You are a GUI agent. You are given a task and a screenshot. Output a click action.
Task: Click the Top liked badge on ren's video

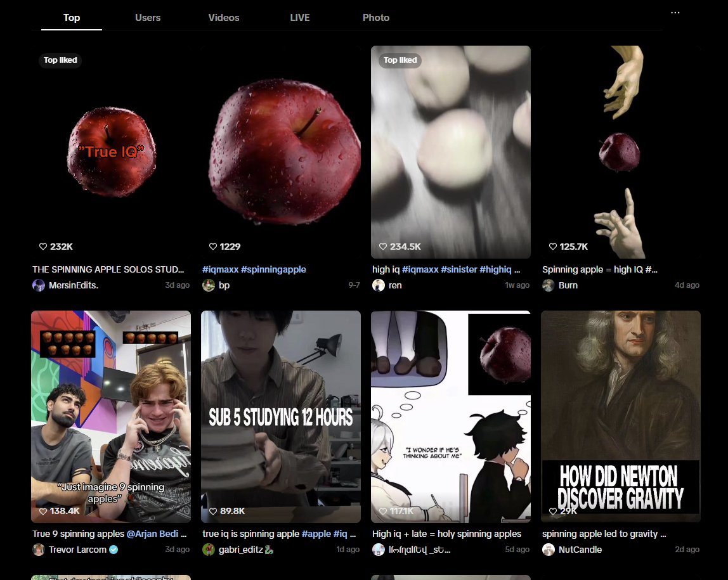pos(400,60)
